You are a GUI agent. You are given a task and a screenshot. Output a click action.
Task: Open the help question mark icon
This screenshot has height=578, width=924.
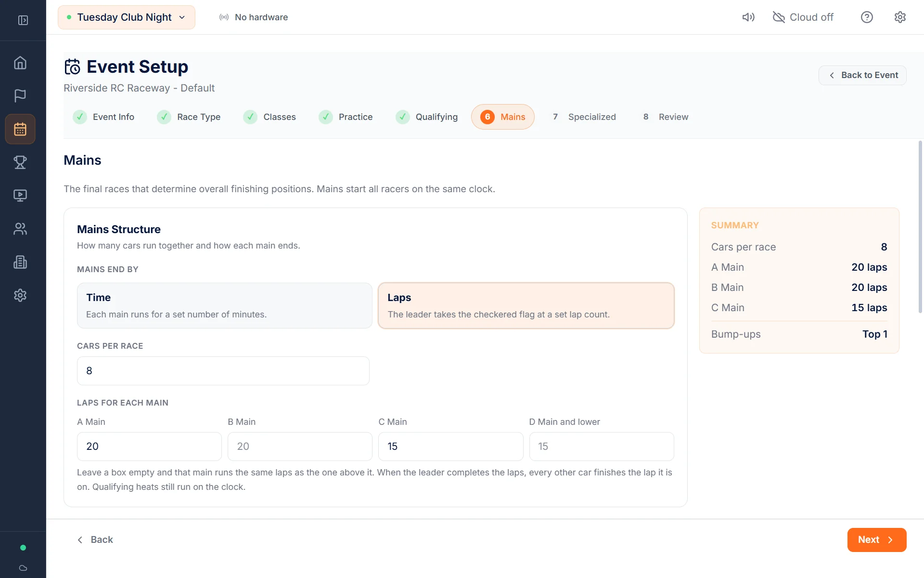click(867, 17)
